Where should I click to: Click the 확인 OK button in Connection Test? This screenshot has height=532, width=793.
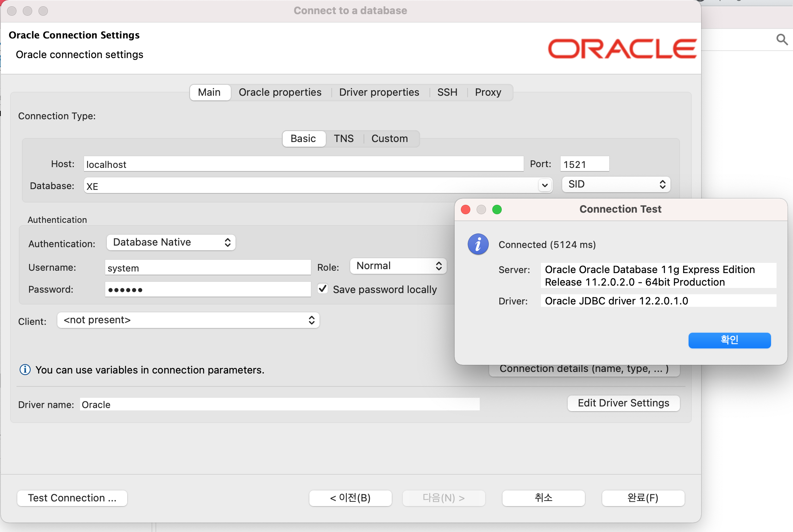pyautogui.click(x=729, y=340)
